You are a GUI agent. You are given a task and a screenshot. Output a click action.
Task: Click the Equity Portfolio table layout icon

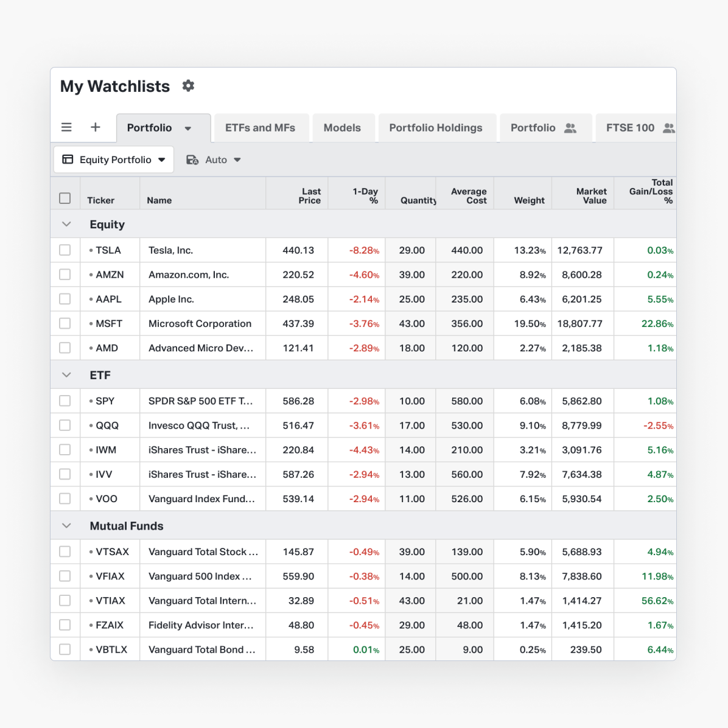click(x=68, y=159)
